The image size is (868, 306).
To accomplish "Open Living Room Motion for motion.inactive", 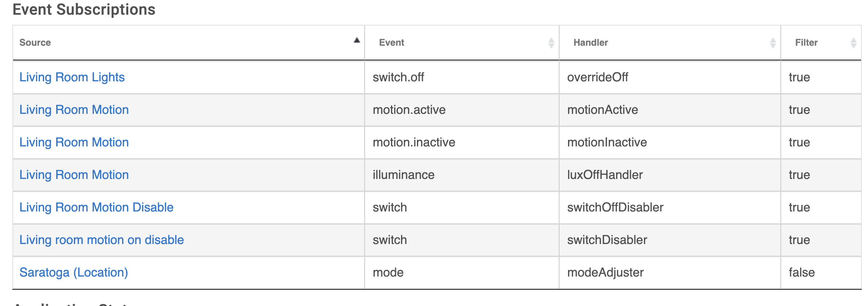I will tap(74, 142).
